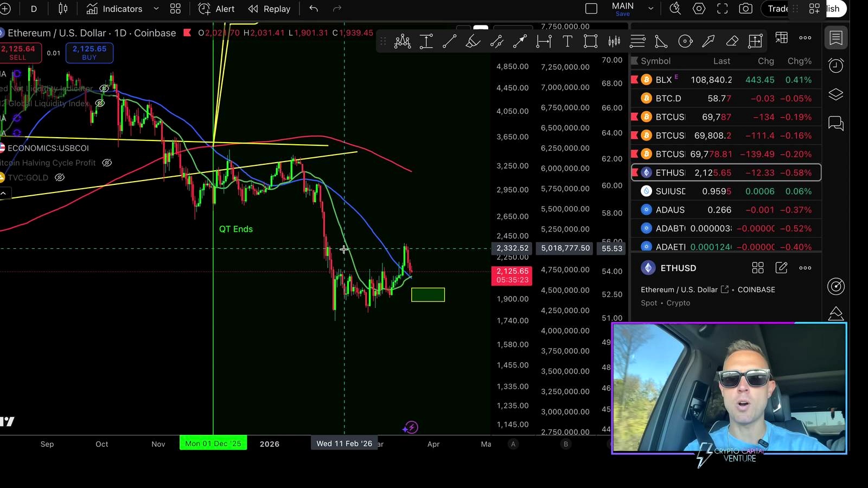Open the object tree layers icon
The image size is (868, 488).
(836, 94)
